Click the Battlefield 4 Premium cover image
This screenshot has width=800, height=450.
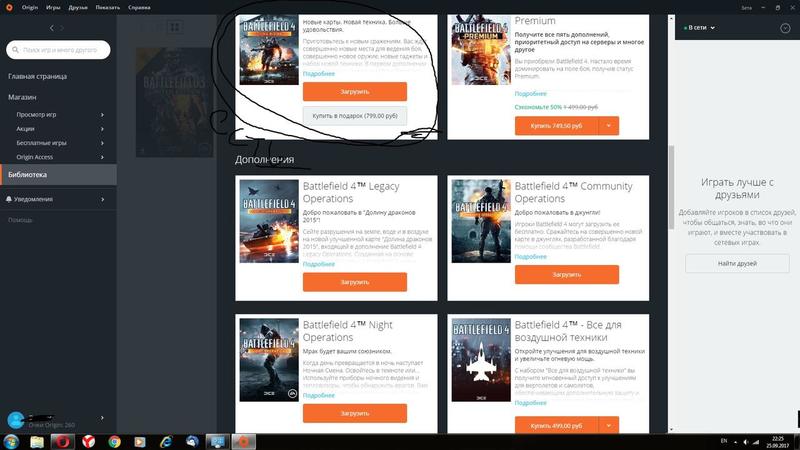481,49
